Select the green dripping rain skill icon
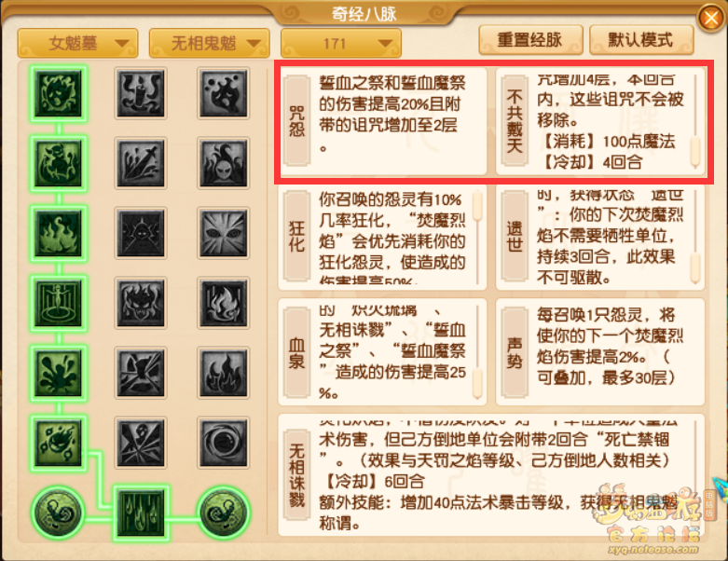Image resolution: width=728 pixels, height=561 pixels. pos(141,513)
